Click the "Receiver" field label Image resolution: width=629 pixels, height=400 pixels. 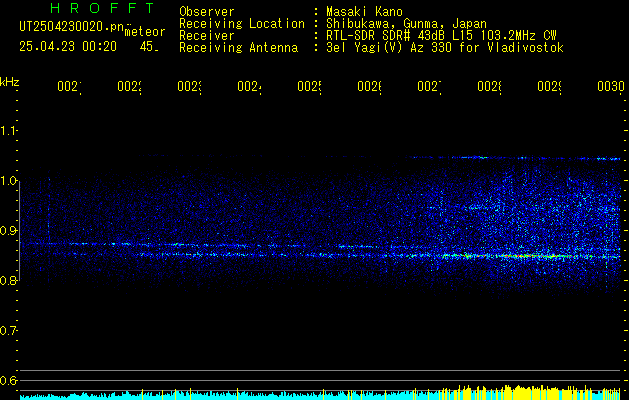click(207, 36)
